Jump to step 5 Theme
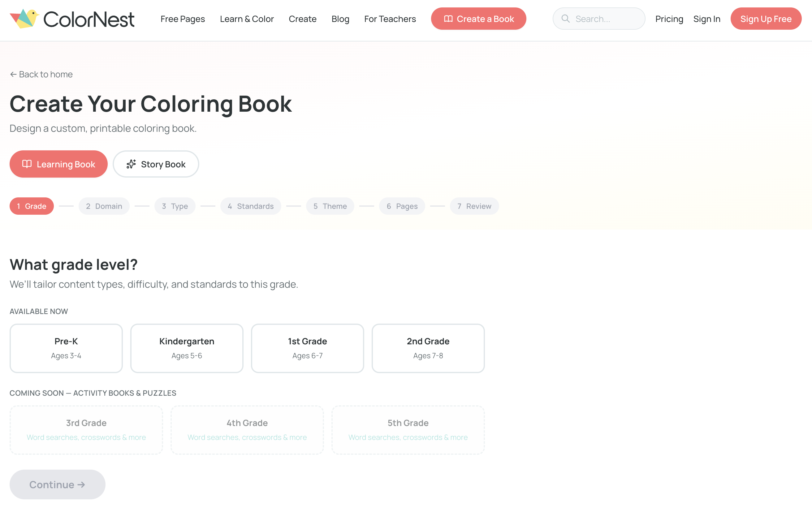812x508 pixels. 330,206
